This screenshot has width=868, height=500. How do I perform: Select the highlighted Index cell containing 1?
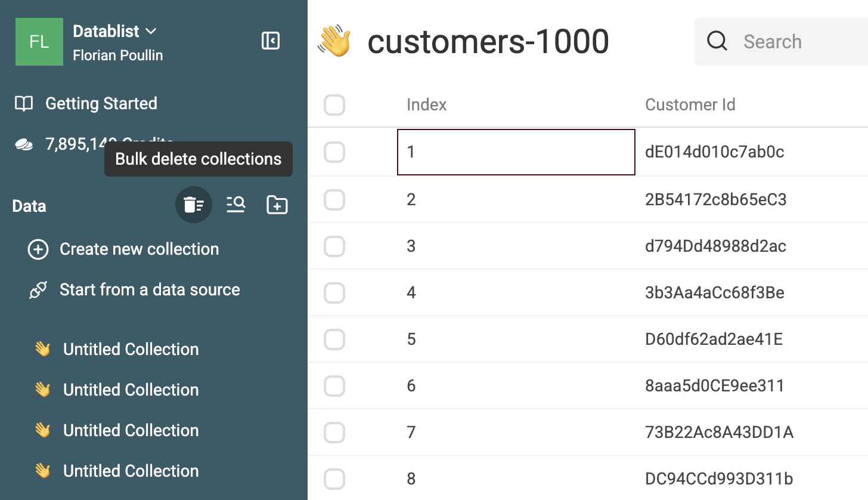[x=516, y=152]
